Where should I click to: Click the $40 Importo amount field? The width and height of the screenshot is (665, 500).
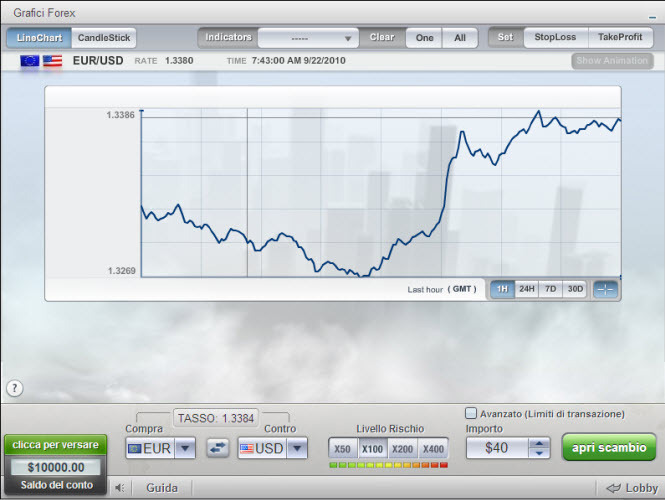coord(497,448)
